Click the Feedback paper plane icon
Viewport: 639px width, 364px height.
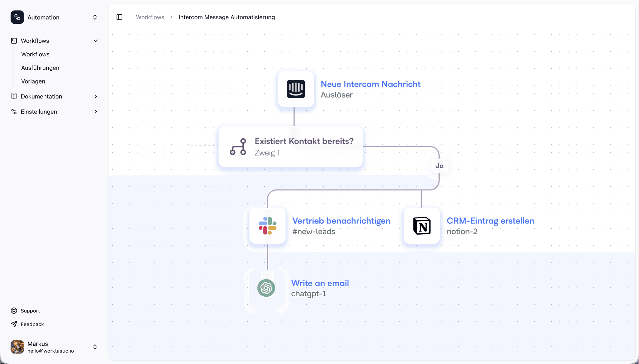14,324
